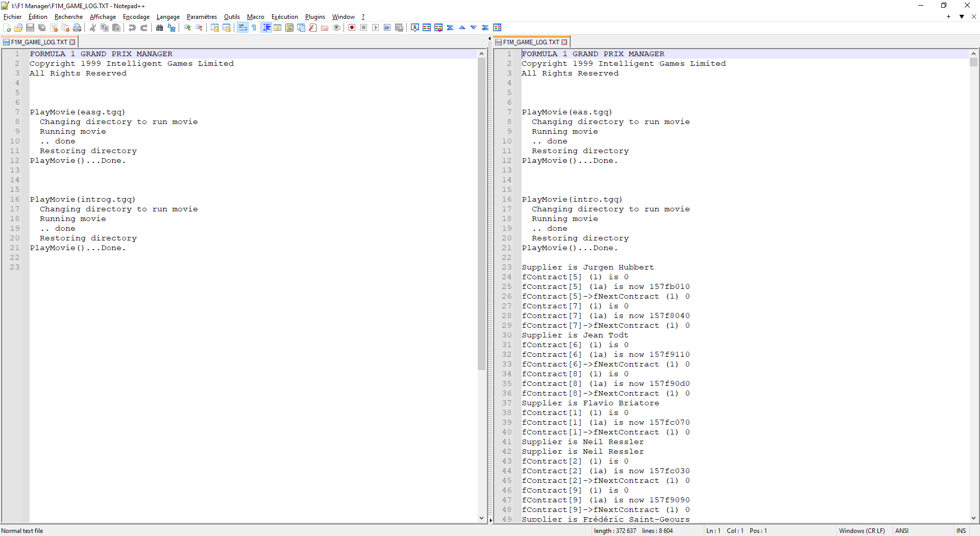Open the Window menu

point(343,17)
